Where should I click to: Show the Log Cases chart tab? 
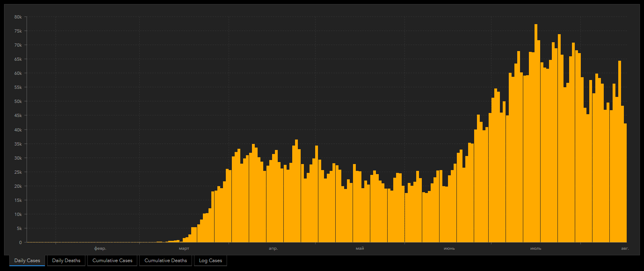[211, 261]
